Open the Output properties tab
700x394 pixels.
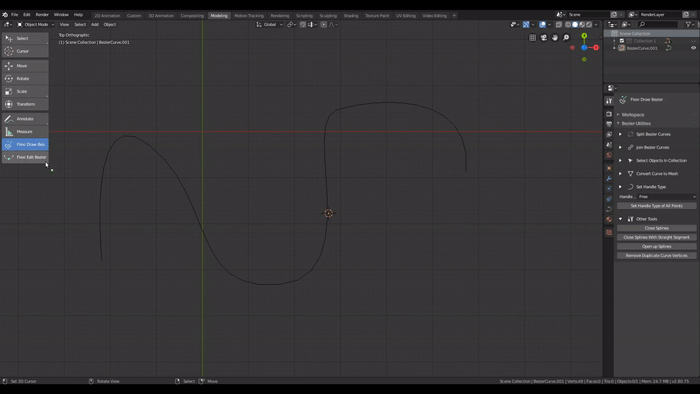coord(609,124)
